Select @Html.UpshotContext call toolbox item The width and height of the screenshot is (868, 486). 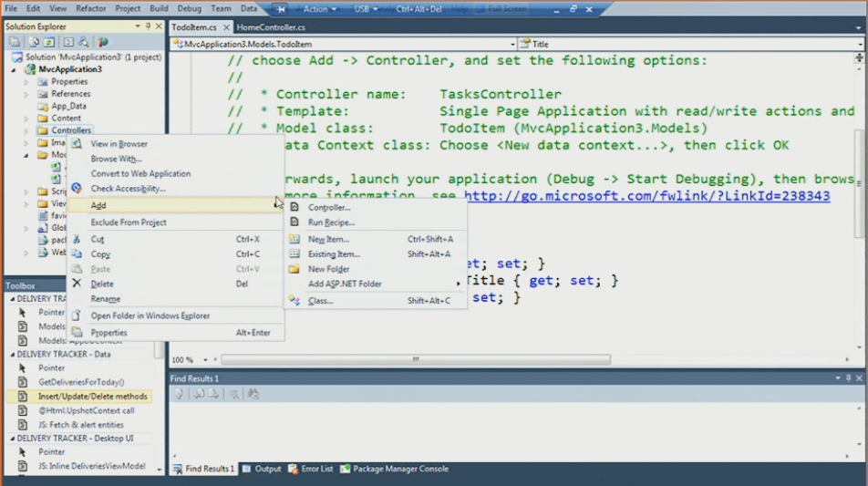pyautogui.click(x=86, y=410)
